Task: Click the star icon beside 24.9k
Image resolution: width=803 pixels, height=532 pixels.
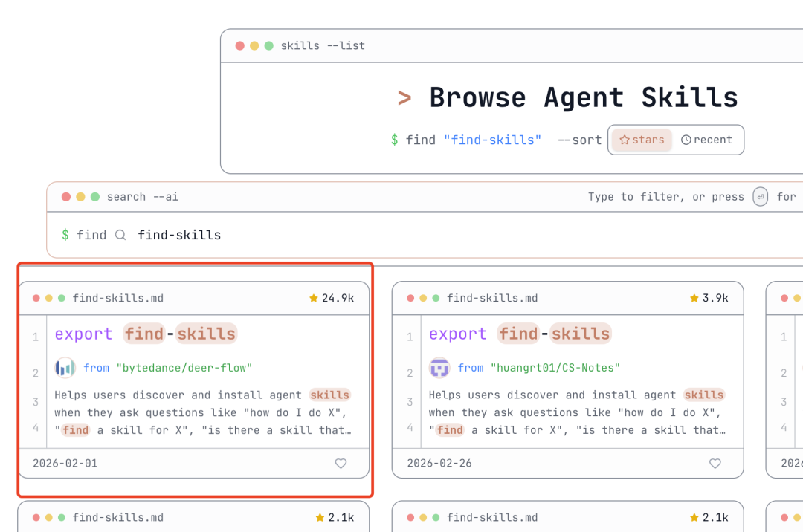Action: (314, 298)
